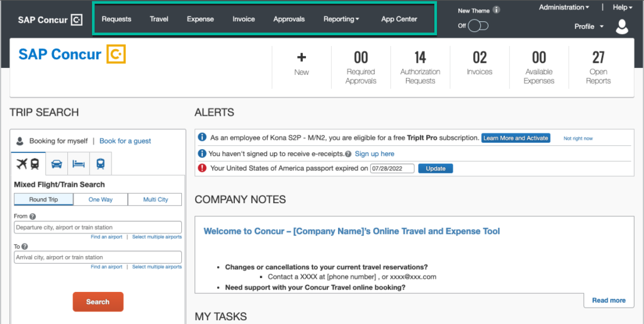The width and height of the screenshot is (644, 324).
Task: Click the plus icon for New
Action: point(302,58)
